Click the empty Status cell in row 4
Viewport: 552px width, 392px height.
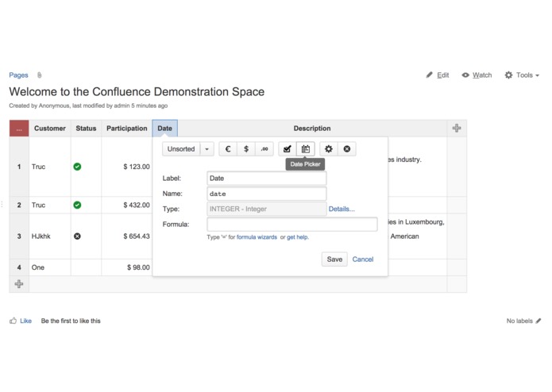point(86,267)
